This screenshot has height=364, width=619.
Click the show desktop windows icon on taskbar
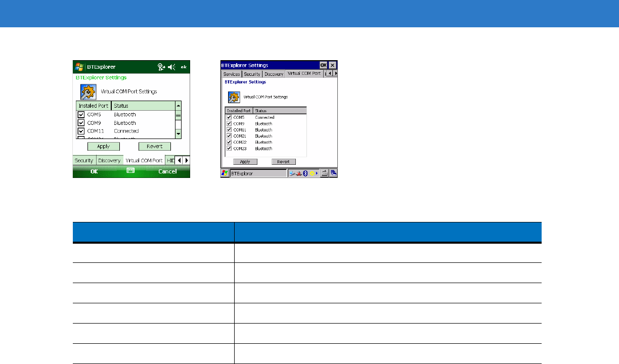334,173
